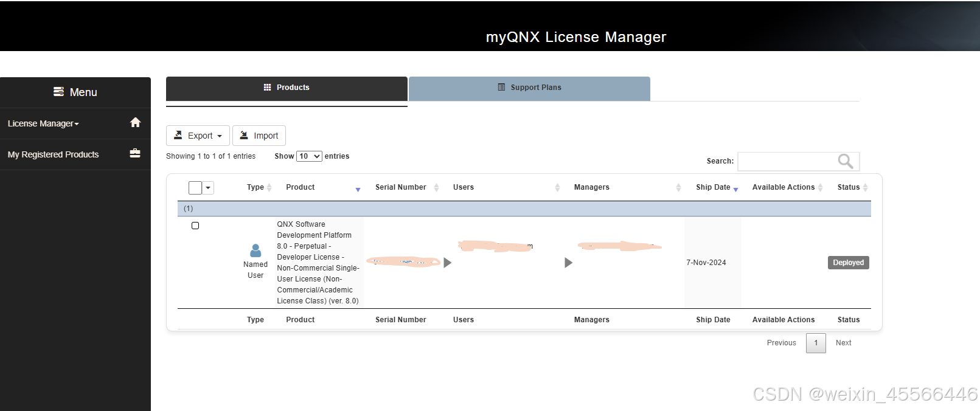Viewport: 980px width, 411px height.
Task: Click the footer Available Actions column label
Action: pyautogui.click(x=784, y=320)
